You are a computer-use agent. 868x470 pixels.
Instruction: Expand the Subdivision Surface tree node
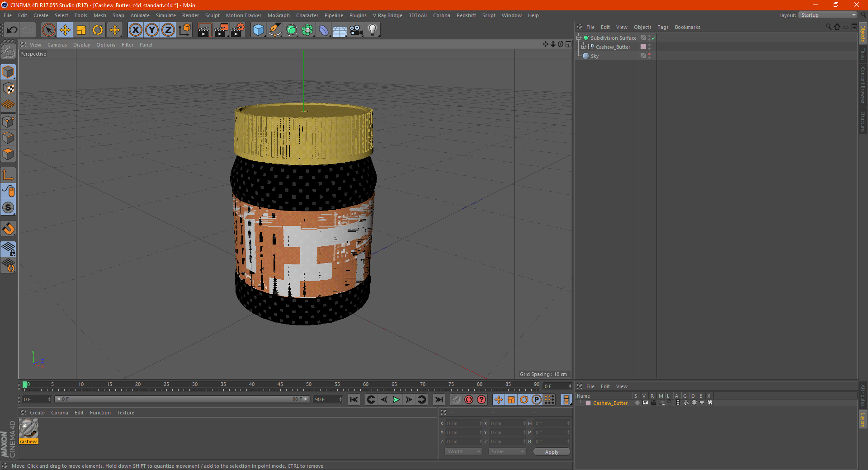[x=579, y=38]
